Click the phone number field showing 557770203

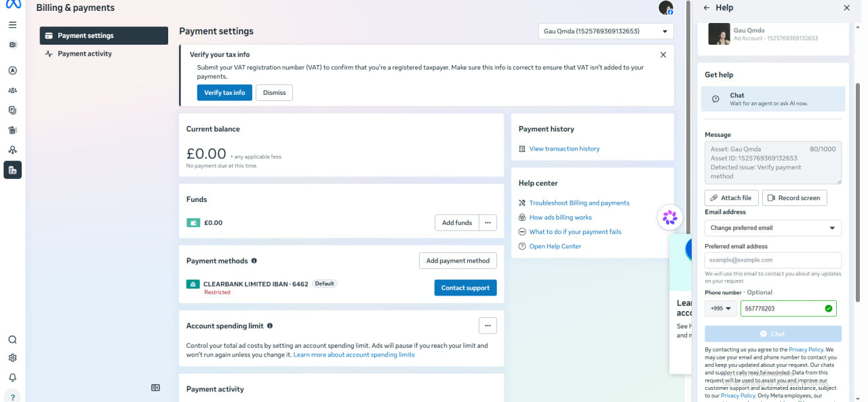click(x=789, y=308)
